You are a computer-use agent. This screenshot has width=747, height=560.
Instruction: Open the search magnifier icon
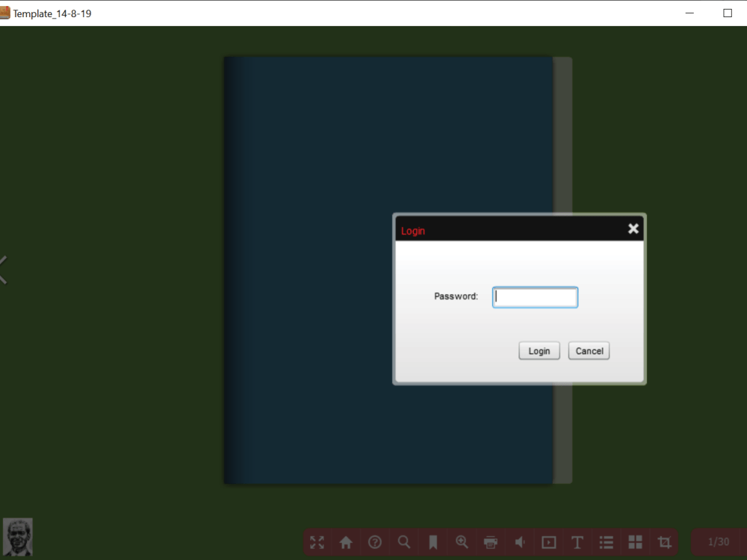click(404, 542)
